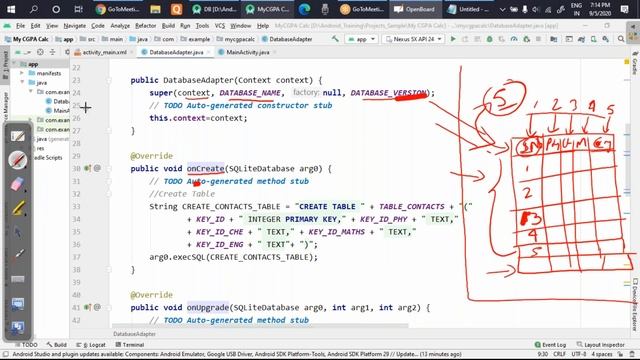Open the app run configuration dropdown
Image resolution: width=640 pixels, height=360 pixels.
click(x=362, y=39)
